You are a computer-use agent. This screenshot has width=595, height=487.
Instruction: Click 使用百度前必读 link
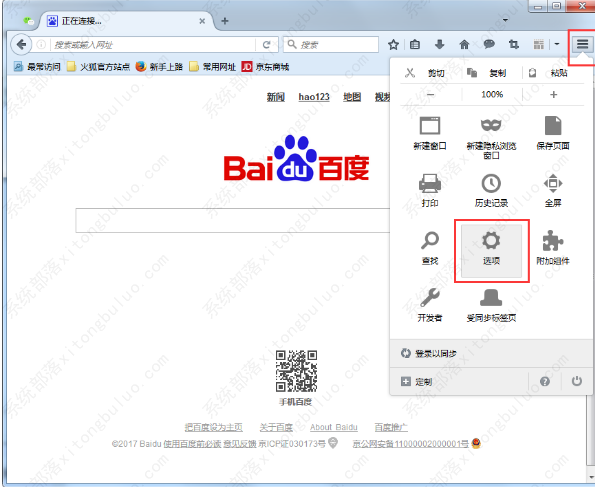pos(192,444)
